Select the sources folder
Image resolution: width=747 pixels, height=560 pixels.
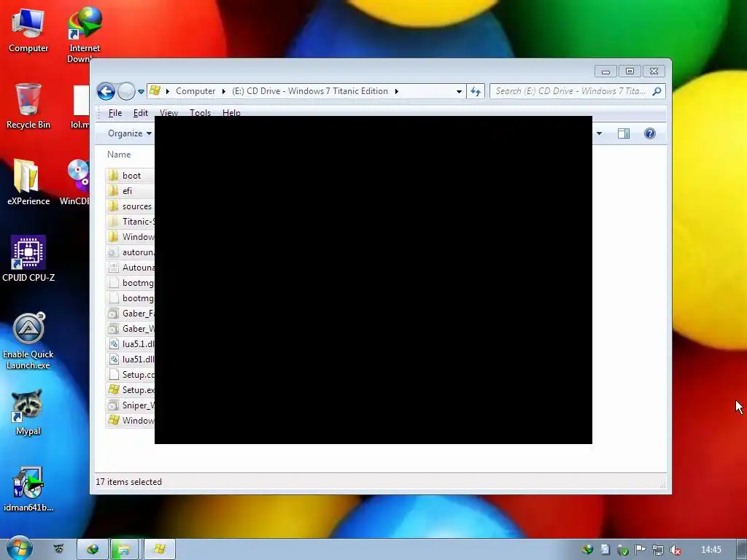click(x=130, y=206)
